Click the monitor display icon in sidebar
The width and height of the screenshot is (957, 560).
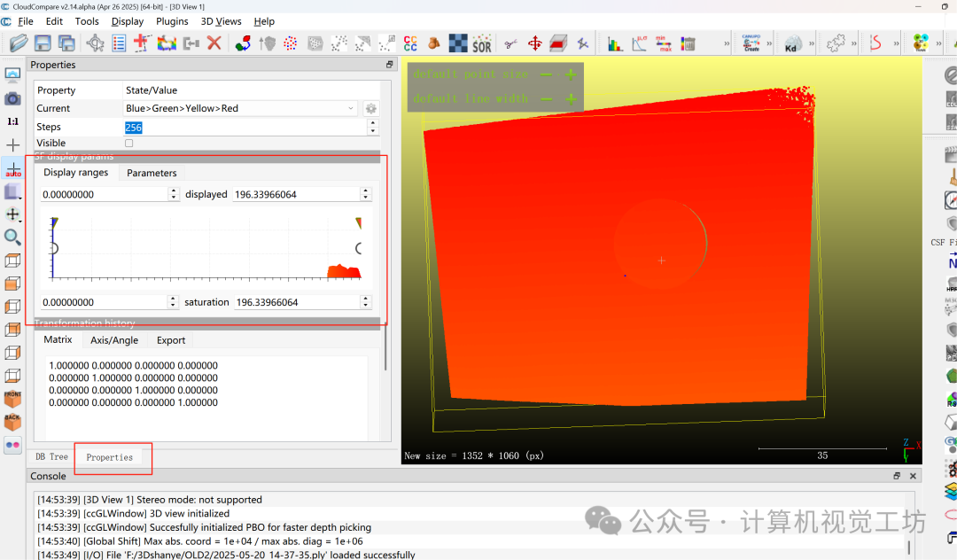[12, 75]
